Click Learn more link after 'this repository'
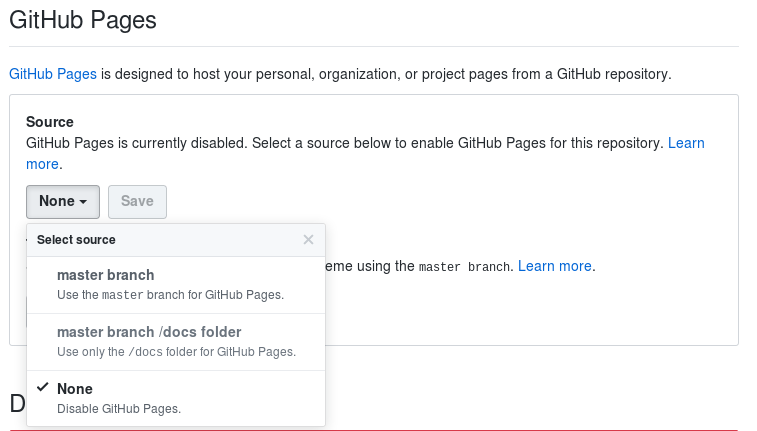757x431 pixels. (686, 143)
